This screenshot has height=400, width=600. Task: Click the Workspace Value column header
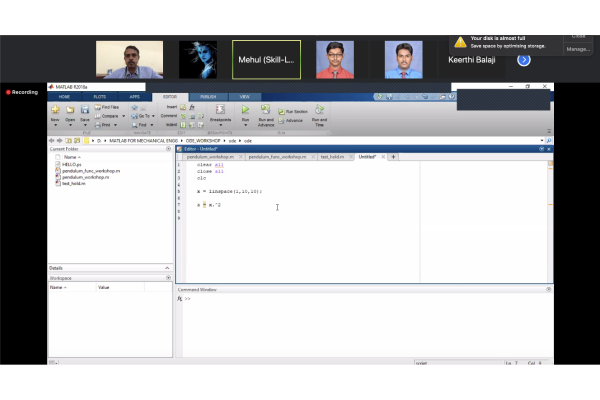[120, 287]
